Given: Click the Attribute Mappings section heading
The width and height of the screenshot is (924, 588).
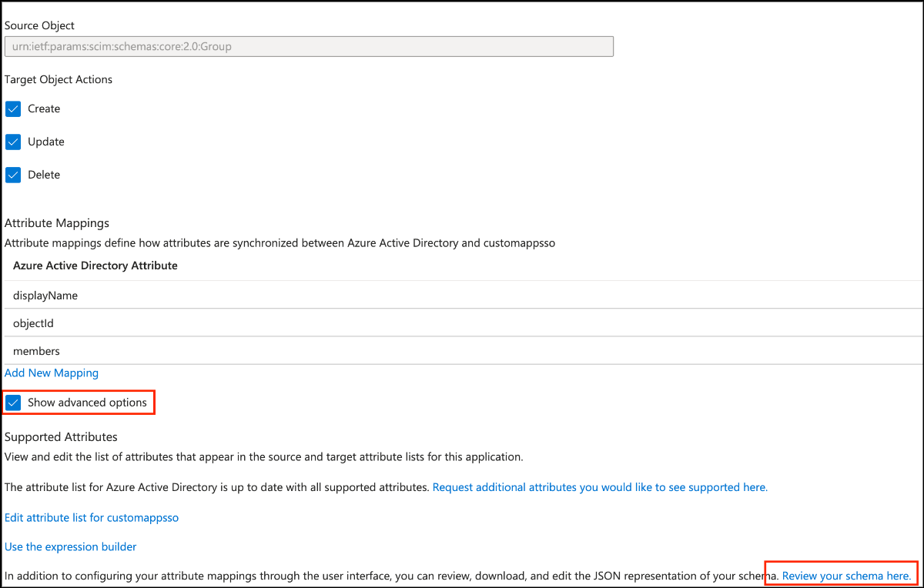Looking at the screenshot, I should pos(57,223).
